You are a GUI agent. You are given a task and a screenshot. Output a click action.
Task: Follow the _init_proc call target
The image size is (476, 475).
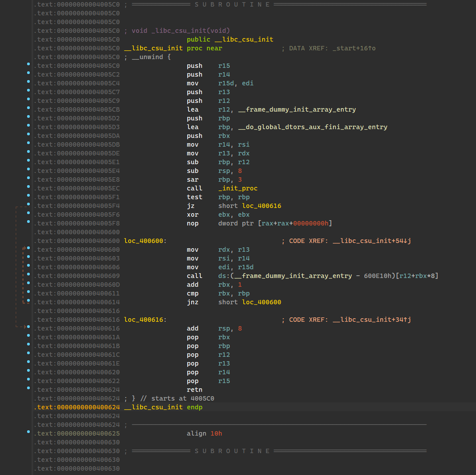pos(238,188)
